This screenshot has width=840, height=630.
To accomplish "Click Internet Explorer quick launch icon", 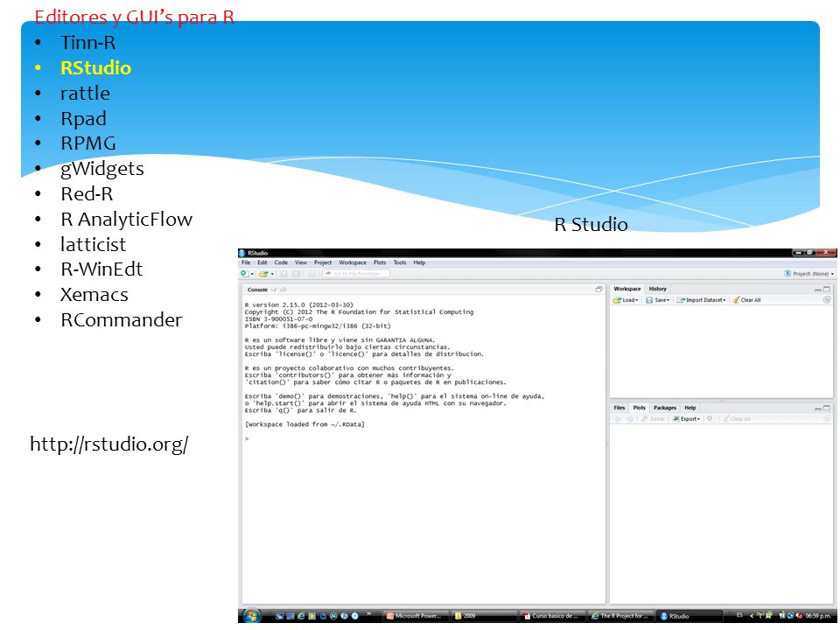I will (300, 616).
